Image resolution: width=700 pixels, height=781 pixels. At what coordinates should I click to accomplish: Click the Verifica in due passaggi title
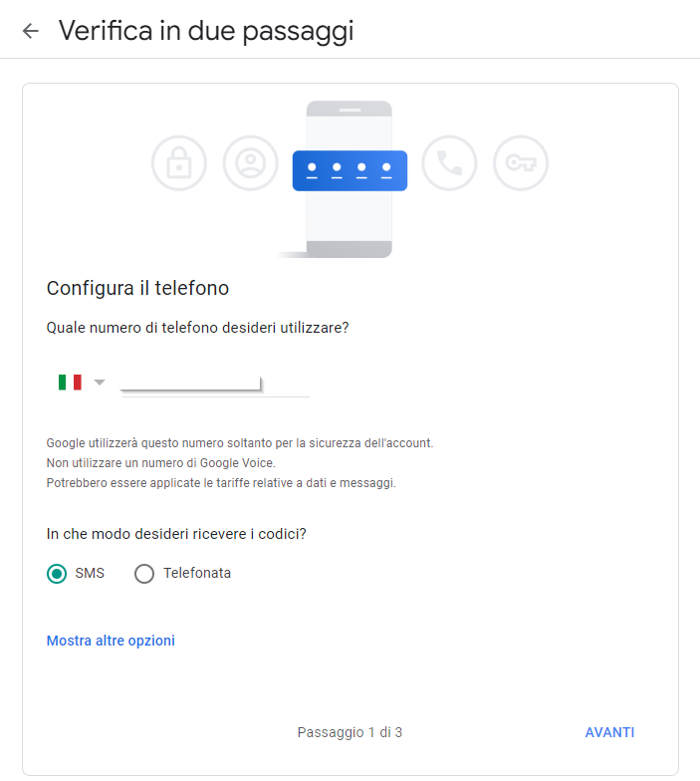pos(206,31)
